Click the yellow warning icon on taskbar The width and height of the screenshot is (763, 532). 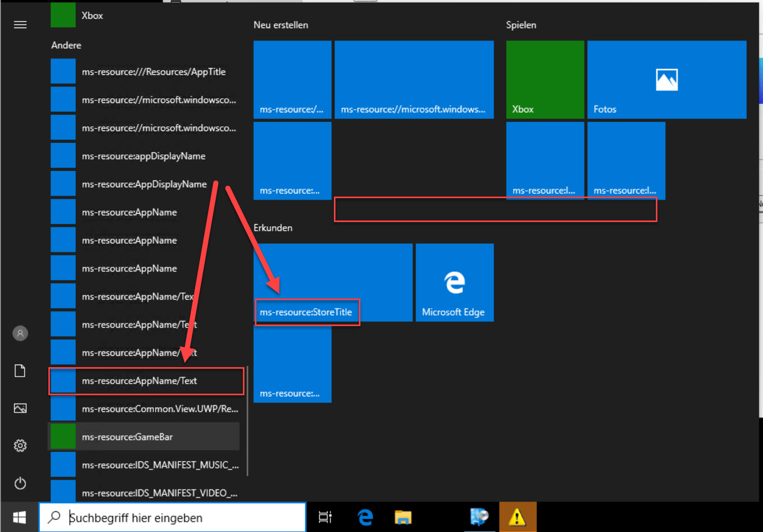coord(518,517)
